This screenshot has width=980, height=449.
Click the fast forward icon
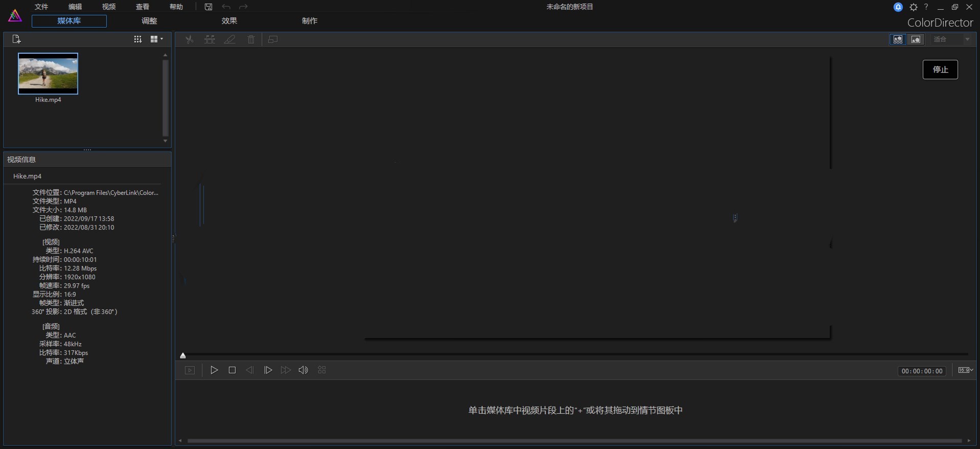[286, 370]
